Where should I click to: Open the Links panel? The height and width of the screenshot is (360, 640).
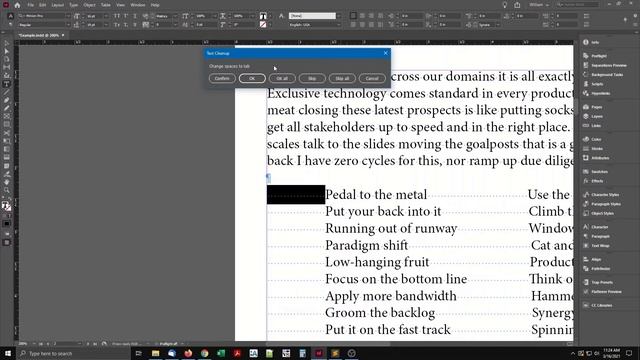coord(592,125)
